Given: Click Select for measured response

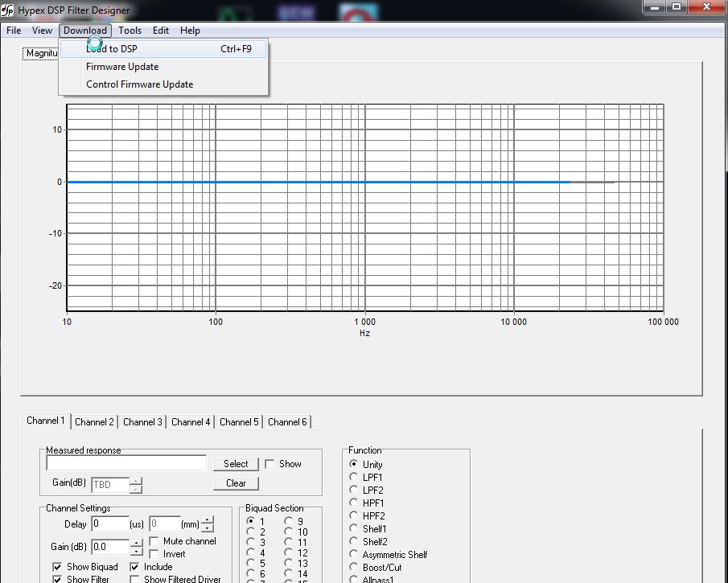Looking at the screenshot, I should (x=236, y=464).
